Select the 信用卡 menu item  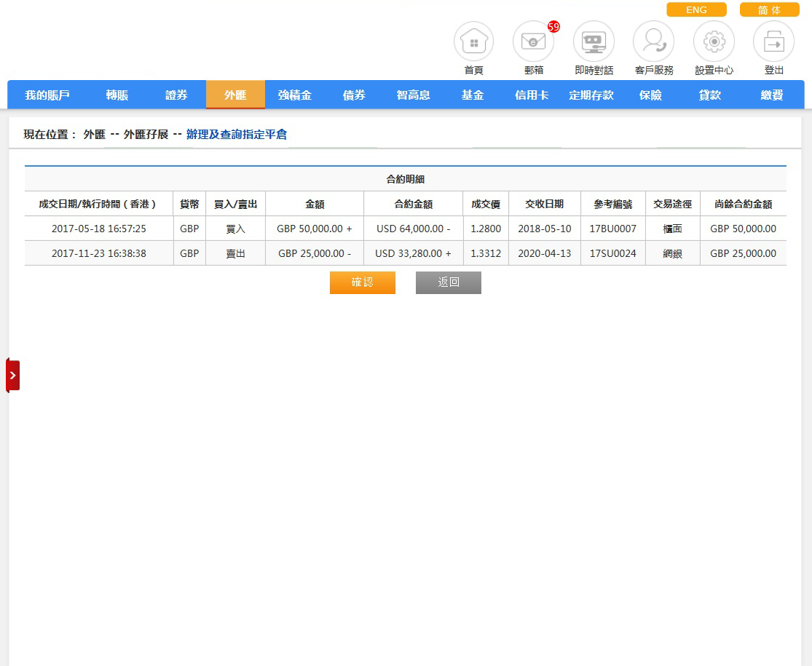(x=532, y=95)
